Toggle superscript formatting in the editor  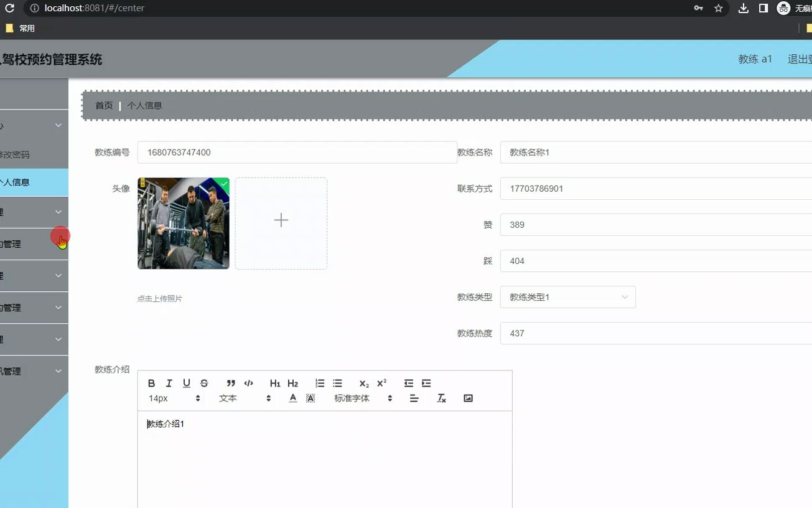click(x=381, y=383)
